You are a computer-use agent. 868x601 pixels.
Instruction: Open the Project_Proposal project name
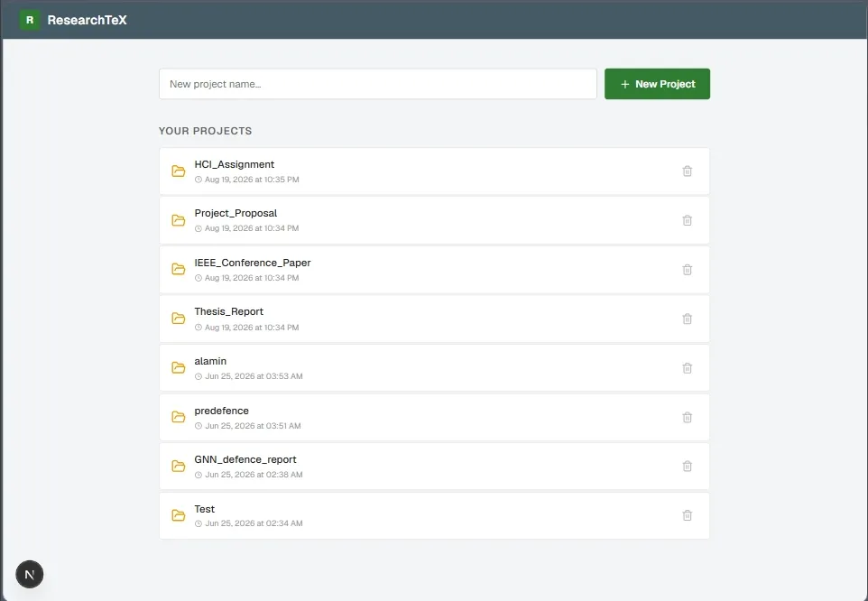235,213
